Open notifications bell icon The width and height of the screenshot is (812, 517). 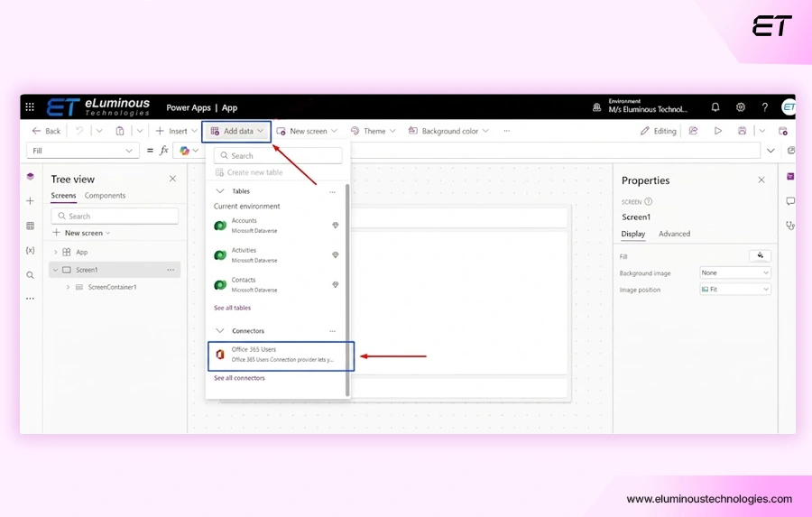tap(715, 107)
